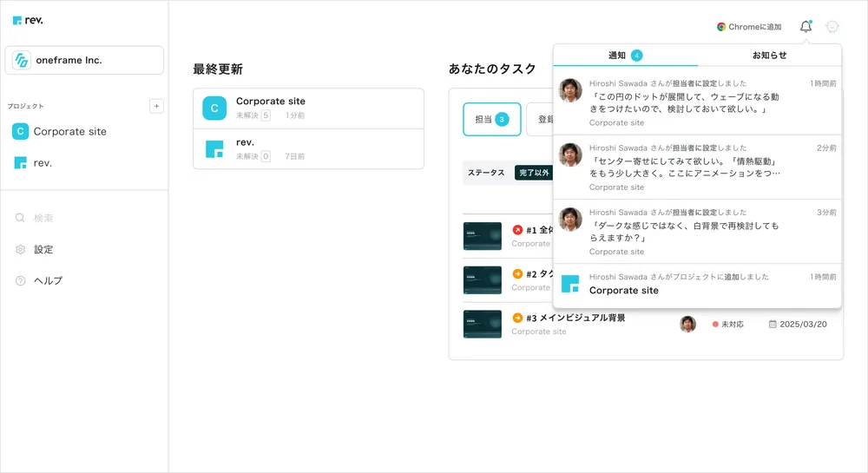Toggle the 担当 task filter button
The height and width of the screenshot is (473, 868).
491,119
